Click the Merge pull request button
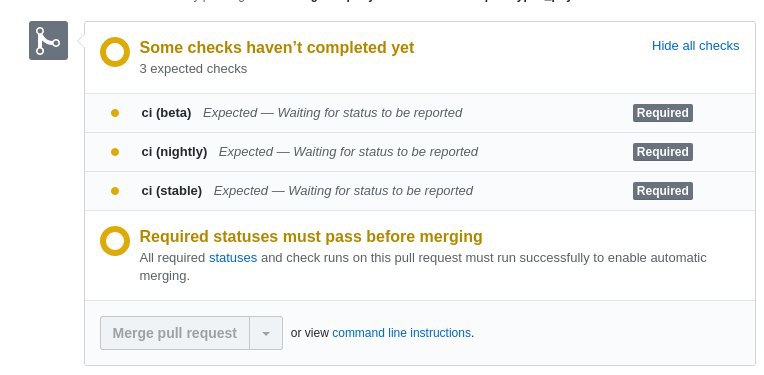The image size is (764, 375). tap(175, 333)
